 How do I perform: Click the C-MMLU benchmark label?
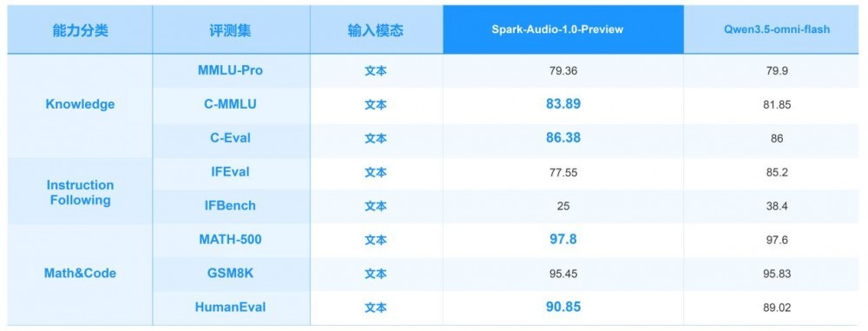tap(230, 104)
